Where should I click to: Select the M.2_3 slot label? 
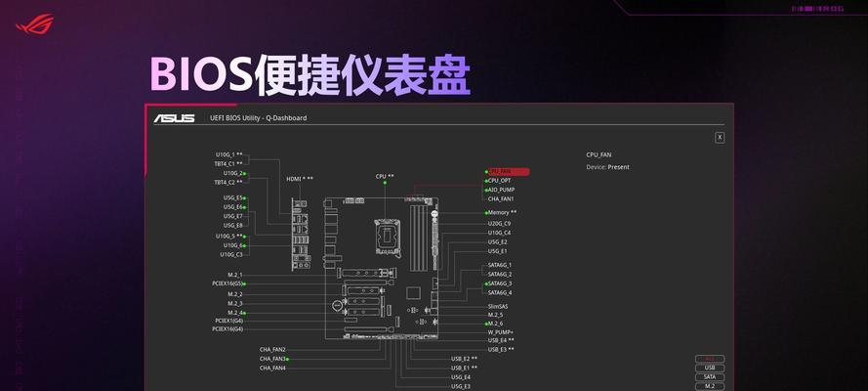[234, 303]
